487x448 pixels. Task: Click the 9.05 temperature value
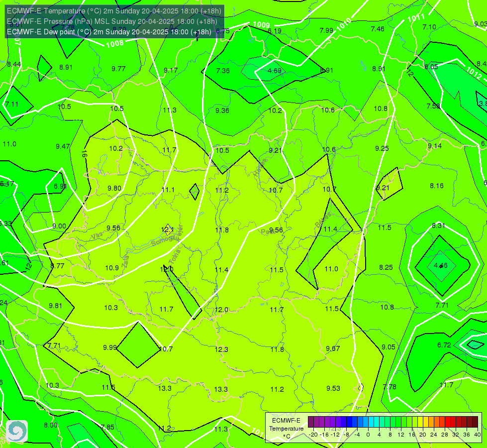tap(389, 347)
